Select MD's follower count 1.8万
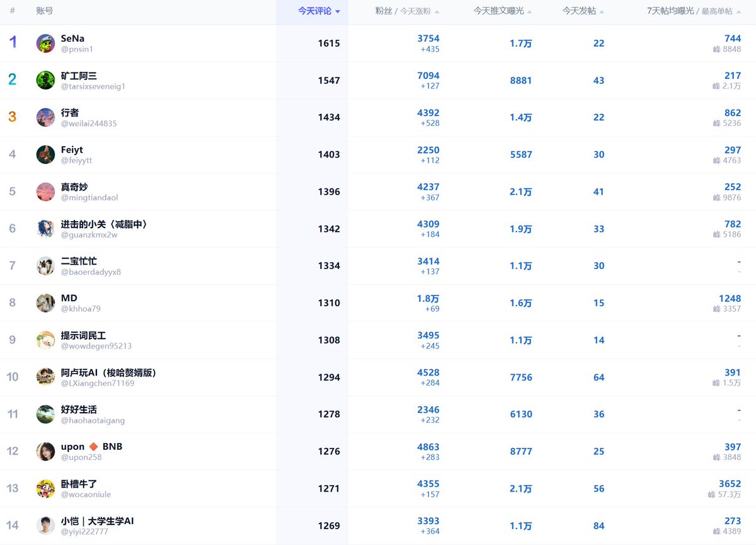The image size is (756, 545). [428, 298]
